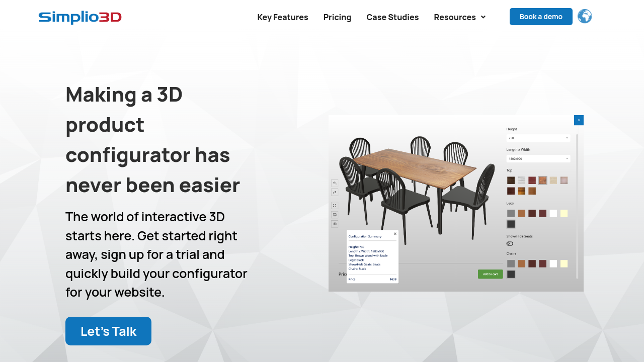644x362 pixels.
Task: Open Case Studies from the navbar
Action: tap(392, 17)
